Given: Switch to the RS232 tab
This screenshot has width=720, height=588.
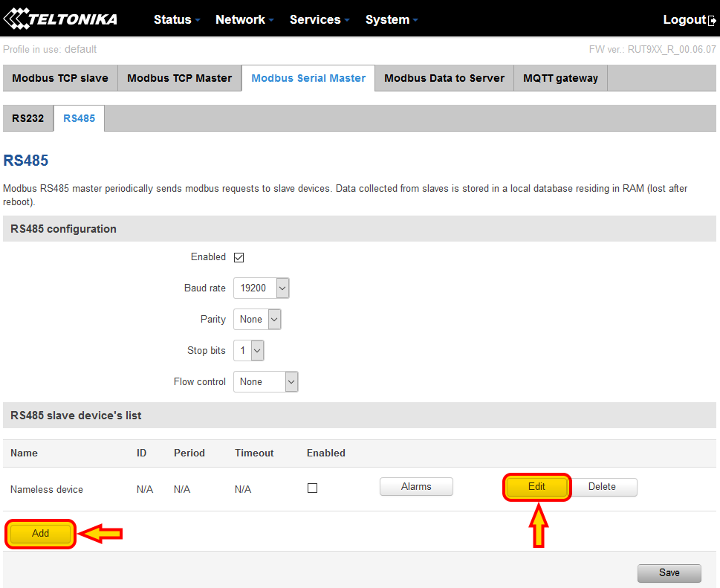Looking at the screenshot, I should [28, 117].
